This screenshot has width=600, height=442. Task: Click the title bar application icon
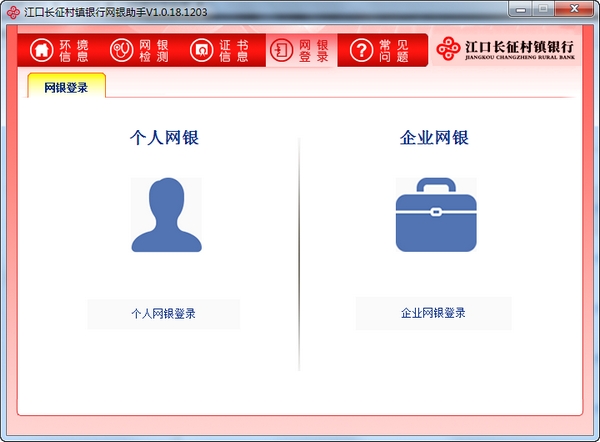(13, 12)
